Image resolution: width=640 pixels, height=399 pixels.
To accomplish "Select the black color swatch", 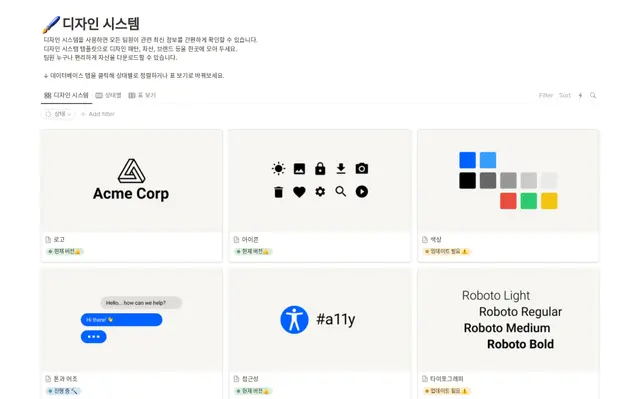I will (467, 180).
